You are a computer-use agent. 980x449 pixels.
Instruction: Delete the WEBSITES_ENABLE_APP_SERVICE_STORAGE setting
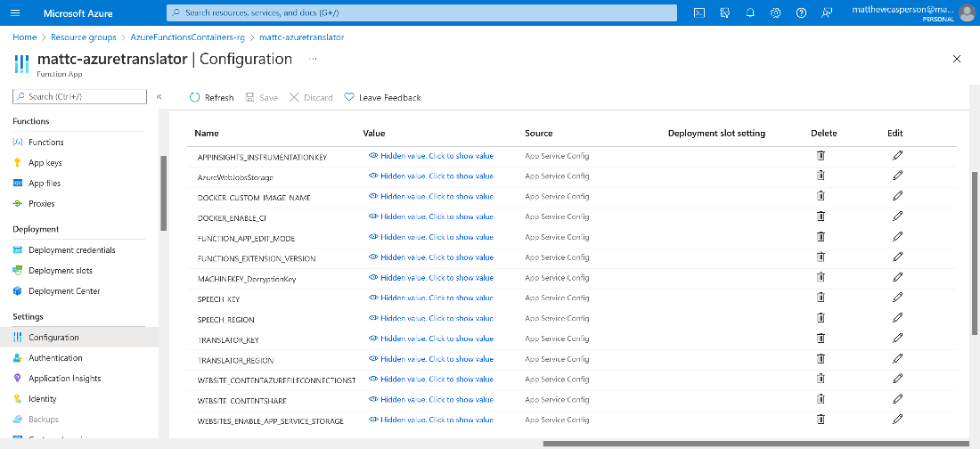pos(821,419)
